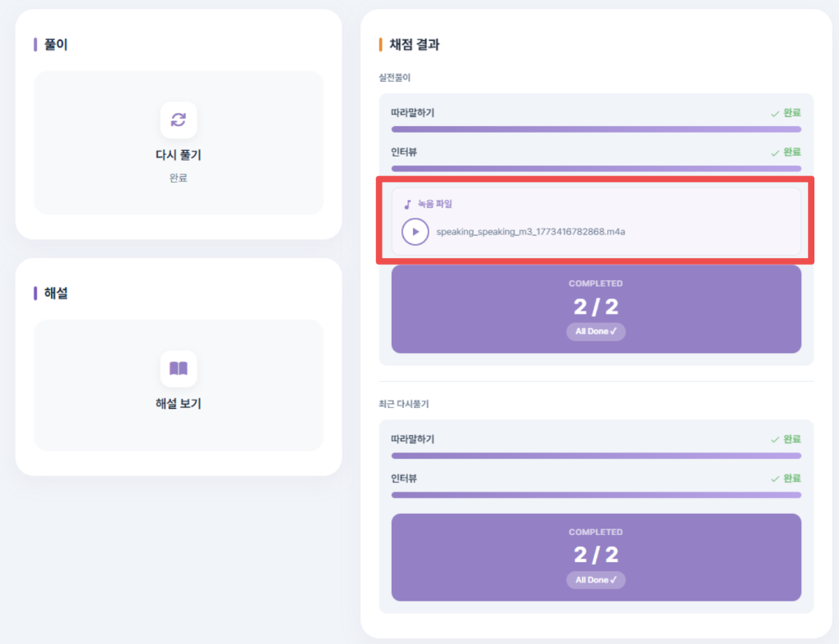Open 해설 보기 to view the explanation
The image size is (839, 644).
pos(178,401)
